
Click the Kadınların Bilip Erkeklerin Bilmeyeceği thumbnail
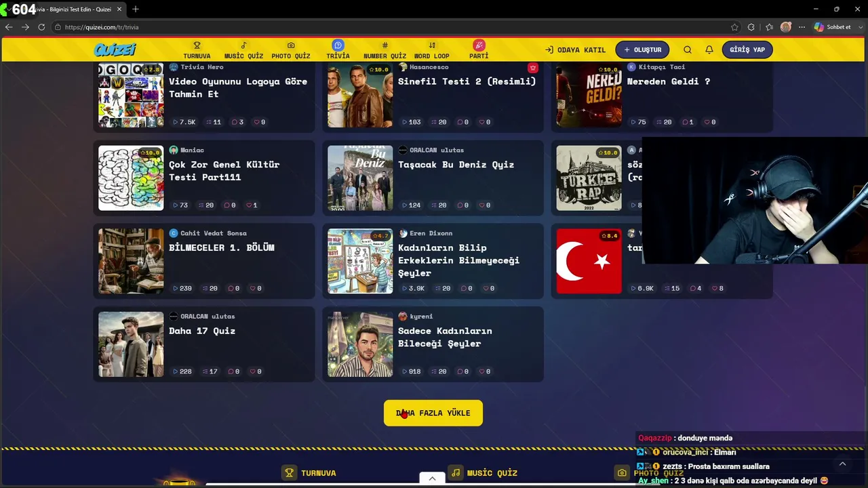point(360,261)
